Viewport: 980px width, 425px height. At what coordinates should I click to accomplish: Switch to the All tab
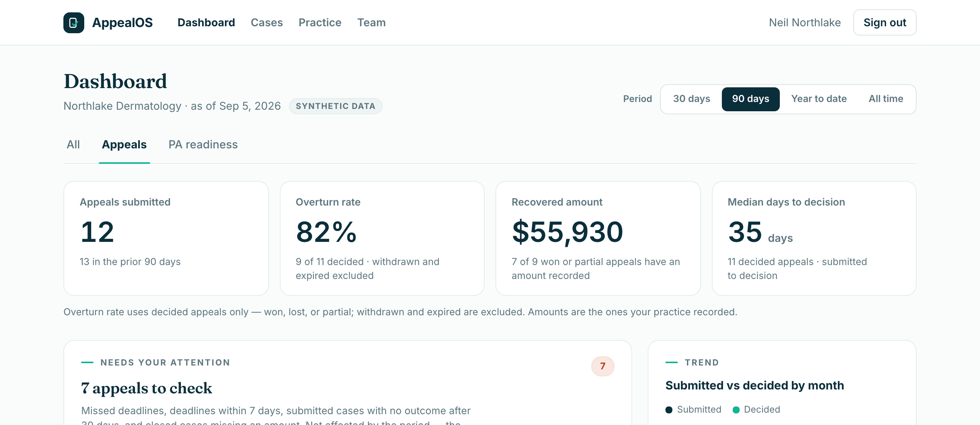(73, 145)
